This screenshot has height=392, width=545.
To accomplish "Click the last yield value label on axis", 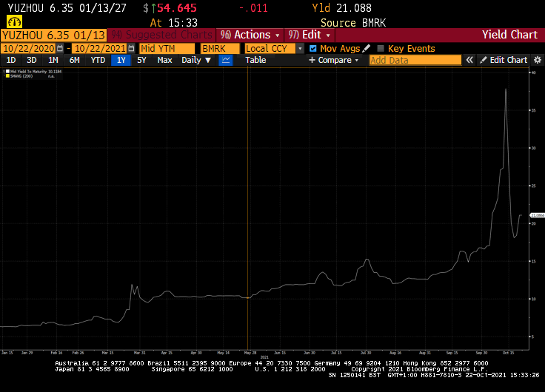I will [538, 215].
